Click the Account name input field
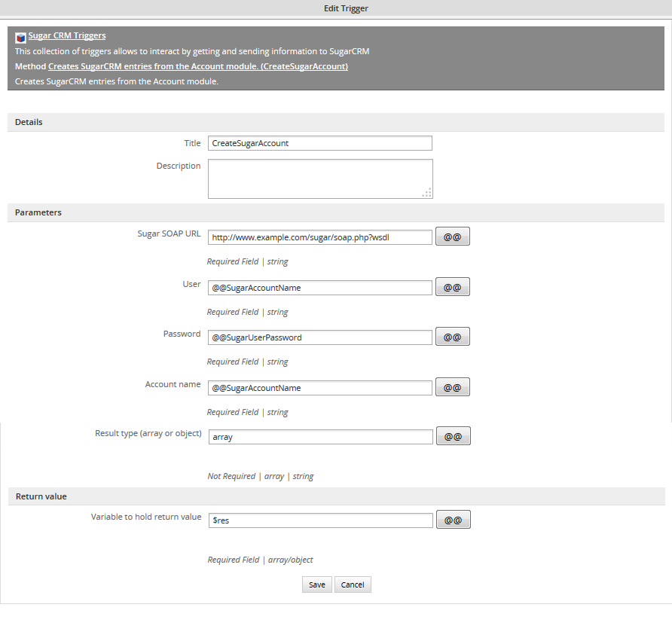 coord(319,388)
